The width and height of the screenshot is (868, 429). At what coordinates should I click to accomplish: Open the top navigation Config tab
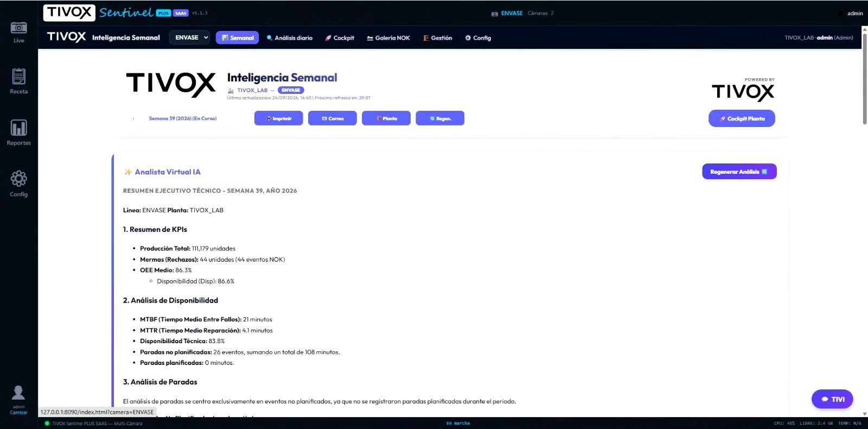[x=478, y=38]
